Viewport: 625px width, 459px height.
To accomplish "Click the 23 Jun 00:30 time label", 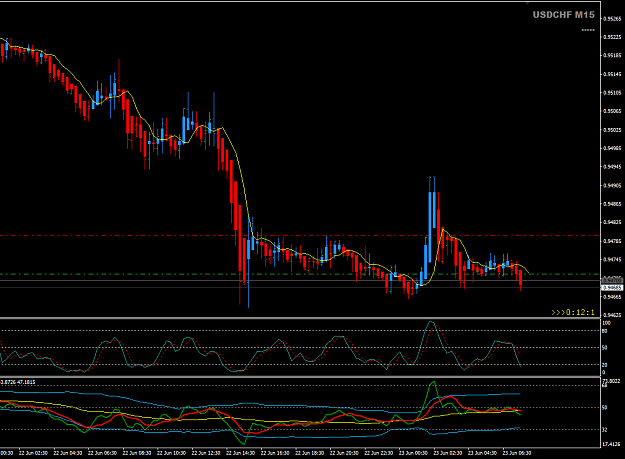I will tap(413, 453).
